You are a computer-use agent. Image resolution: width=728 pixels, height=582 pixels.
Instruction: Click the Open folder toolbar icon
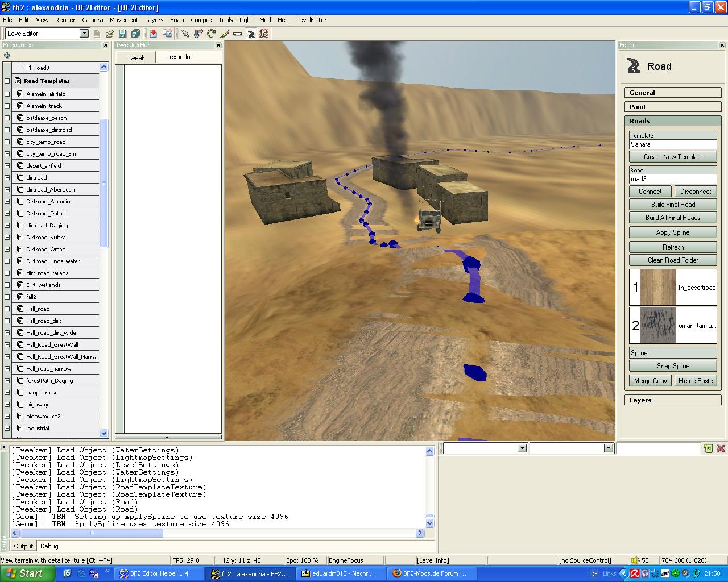(x=110, y=34)
